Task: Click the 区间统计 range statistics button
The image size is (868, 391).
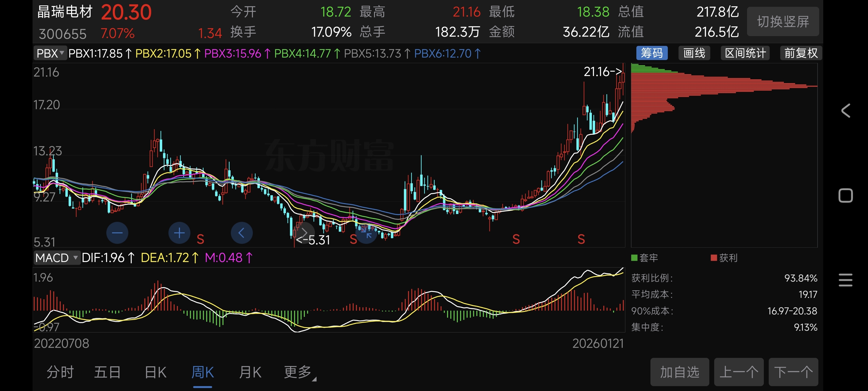Action: pyautogui.click(x=745, y=53)
